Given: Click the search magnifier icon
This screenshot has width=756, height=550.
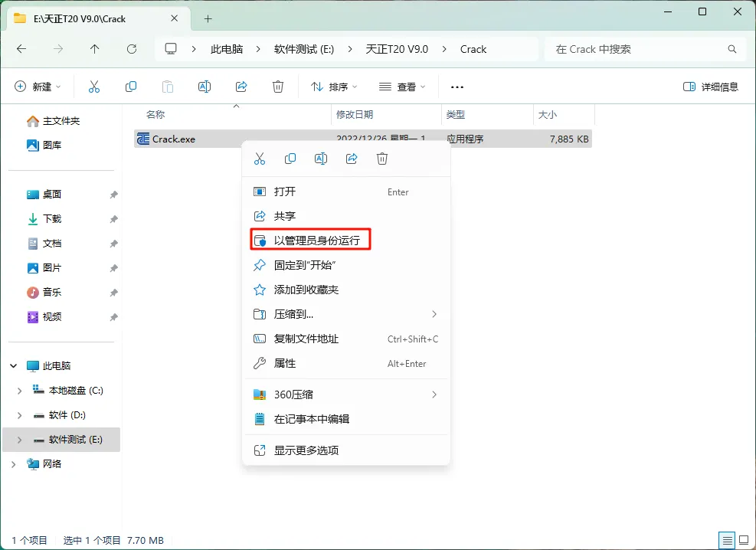Looking at the screenshot, I should [x=732, y=49].
